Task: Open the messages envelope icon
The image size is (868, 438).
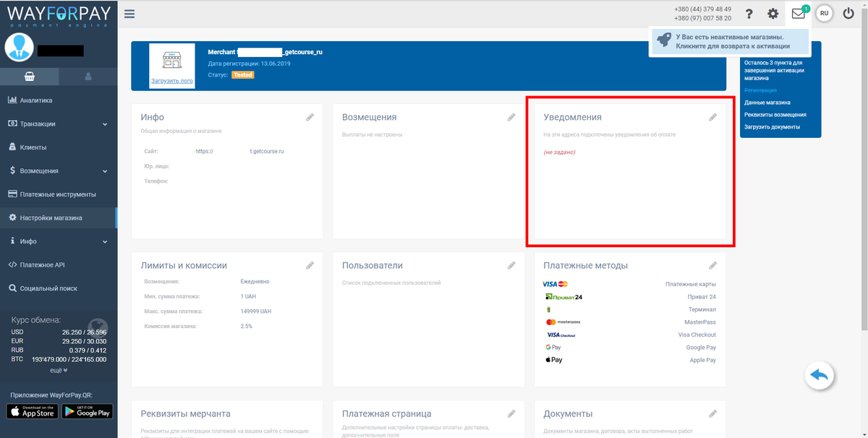Action: pos(799,14)
